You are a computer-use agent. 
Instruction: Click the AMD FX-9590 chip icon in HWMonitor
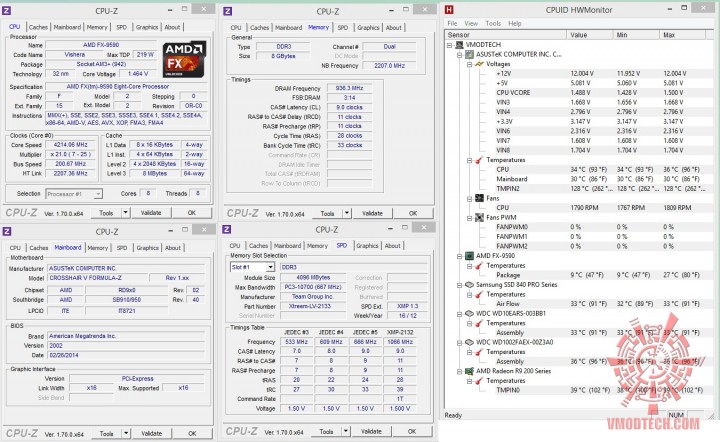point(469,256)
